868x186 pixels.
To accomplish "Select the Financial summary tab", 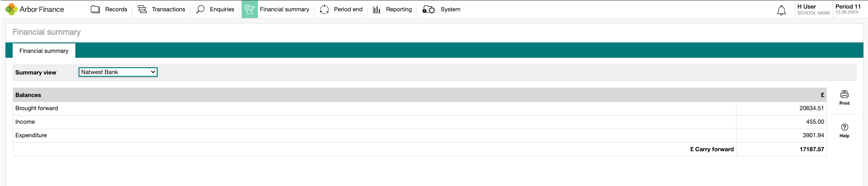I will pyautogui.click(x=44, y=51).
